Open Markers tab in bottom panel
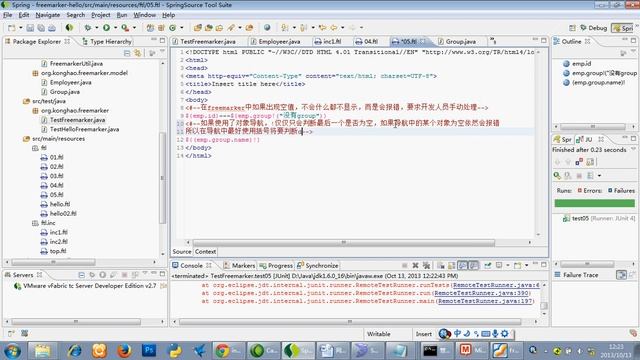The height and width of the screenshot is (360, 640). pyautogui.click(x=239, y=265)
